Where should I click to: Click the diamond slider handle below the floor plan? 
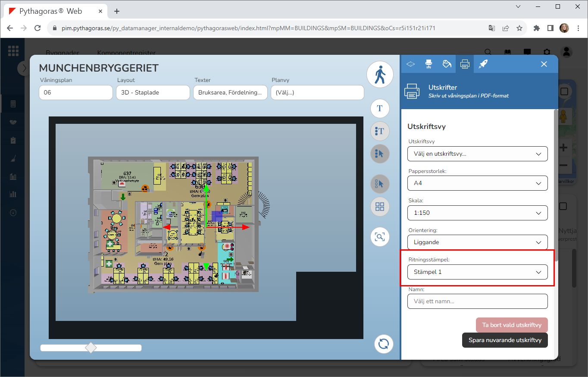point(91,348)
